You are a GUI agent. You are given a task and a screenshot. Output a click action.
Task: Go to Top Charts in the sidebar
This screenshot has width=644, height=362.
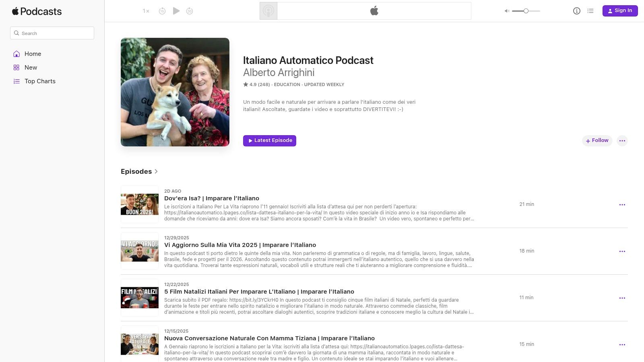pyautogui.click(x=40, y=81)
